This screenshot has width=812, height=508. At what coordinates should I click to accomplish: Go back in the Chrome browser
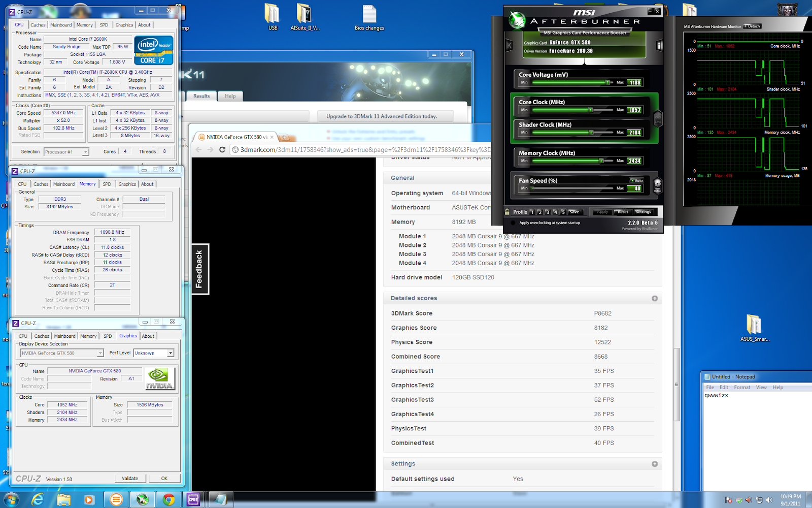[x=198, y=149]
